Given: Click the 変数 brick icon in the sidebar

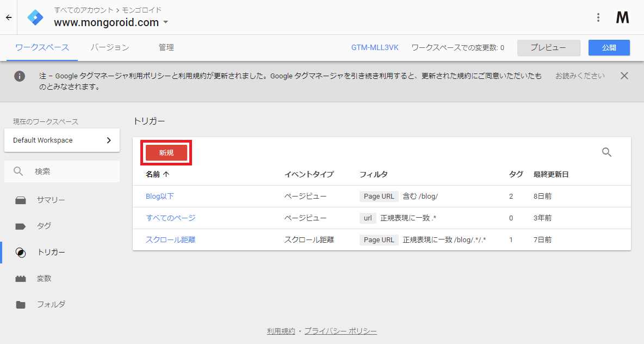Looking at the screenshot, I should point(21,279).
